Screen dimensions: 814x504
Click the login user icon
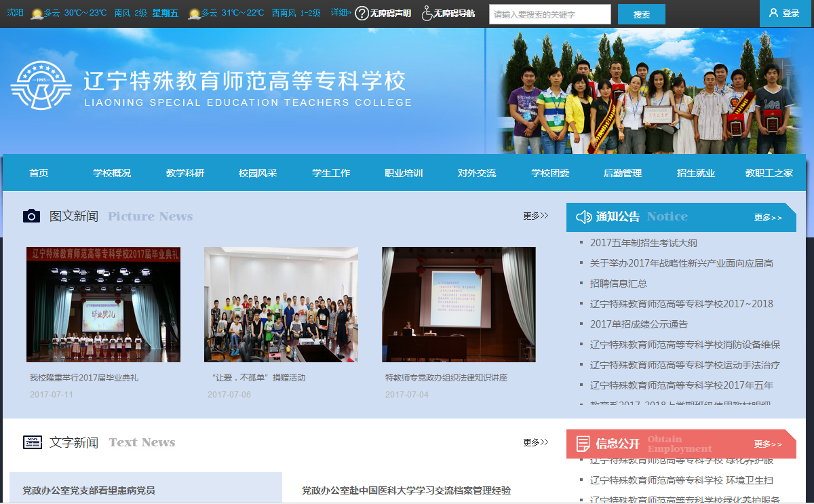tap(773, 13)
